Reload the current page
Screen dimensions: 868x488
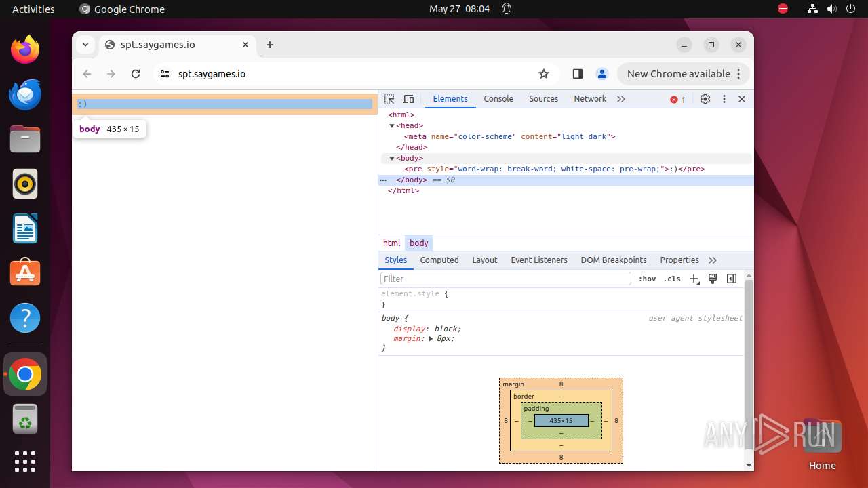point(136,74)
